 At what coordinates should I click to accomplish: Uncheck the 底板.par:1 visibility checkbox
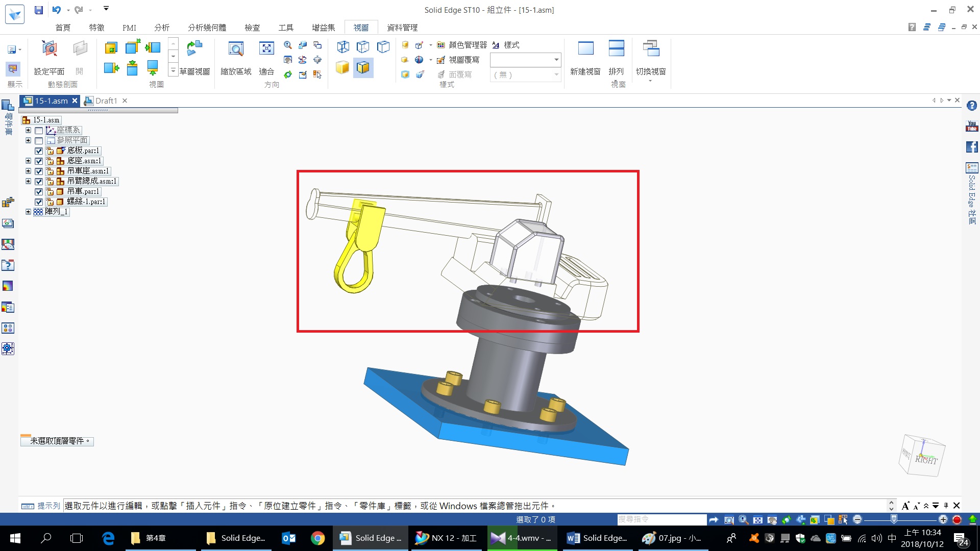click(39, 151)
